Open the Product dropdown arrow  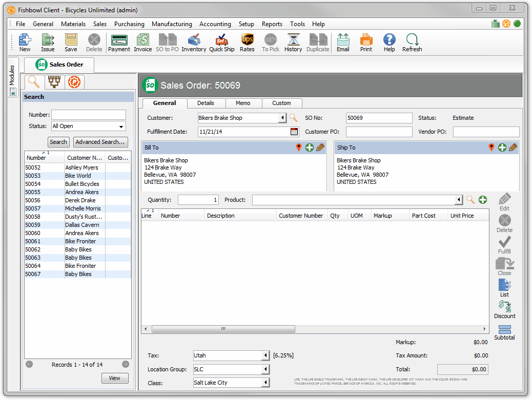click(459, 200)
